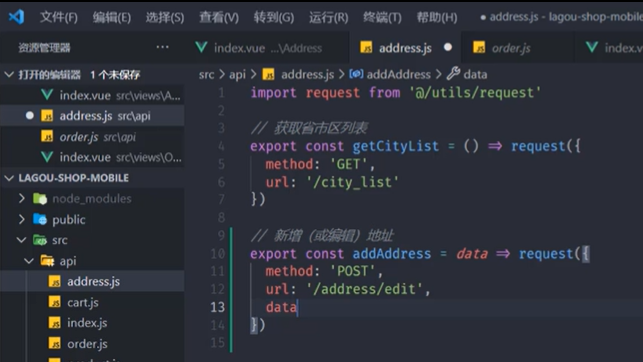Click JS icon beside index.js
643x362 pixels.
click(x=55, y=323)
